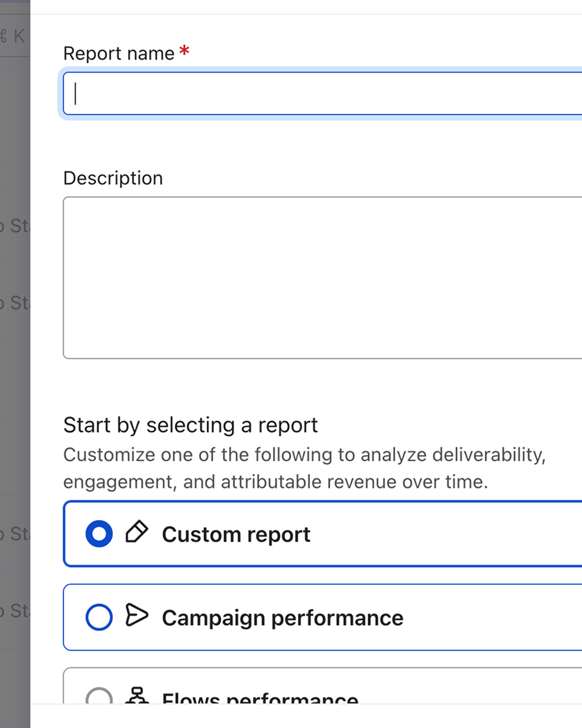
Task: Click empty space in Custom report card
Action: click(454, 534)
